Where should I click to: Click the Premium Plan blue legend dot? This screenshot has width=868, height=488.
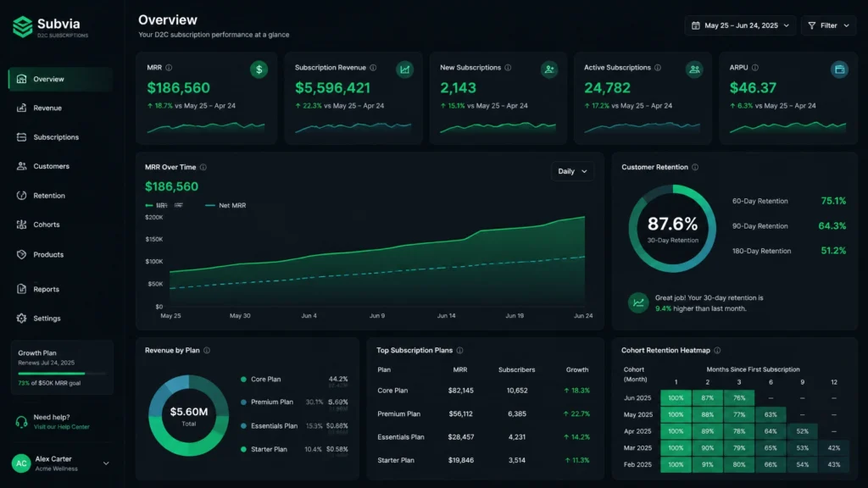pyautogui.click(x=243, y=402)
